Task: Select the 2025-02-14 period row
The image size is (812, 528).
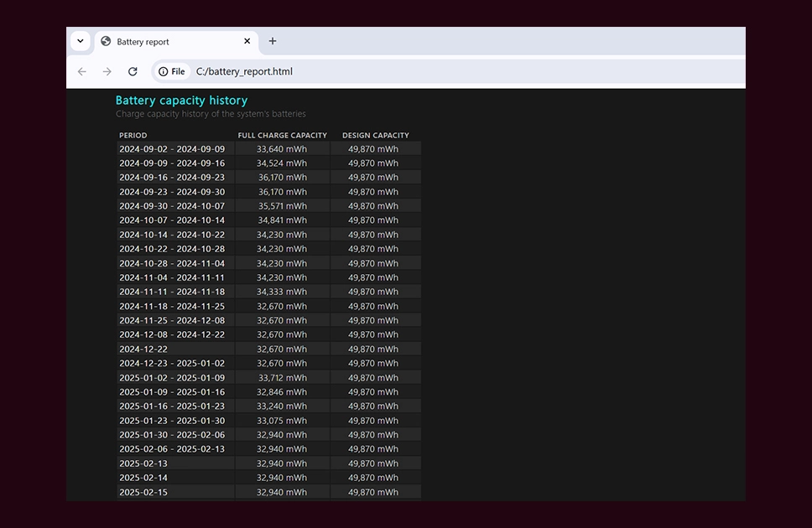Action: (143, 478)
